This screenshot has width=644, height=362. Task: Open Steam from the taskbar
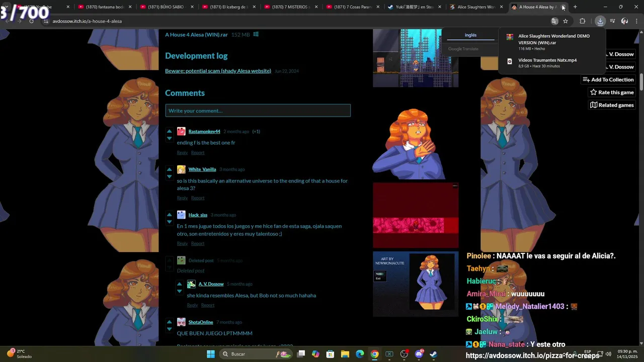(433, 354)
